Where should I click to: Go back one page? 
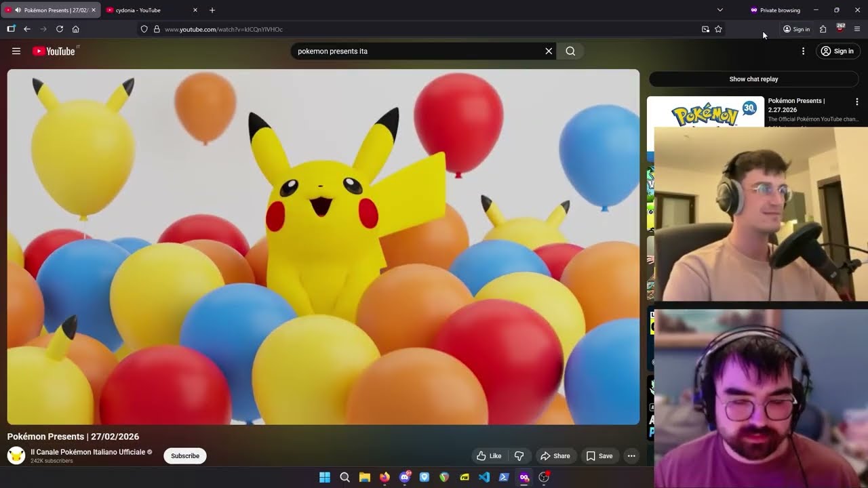[27, 29]
